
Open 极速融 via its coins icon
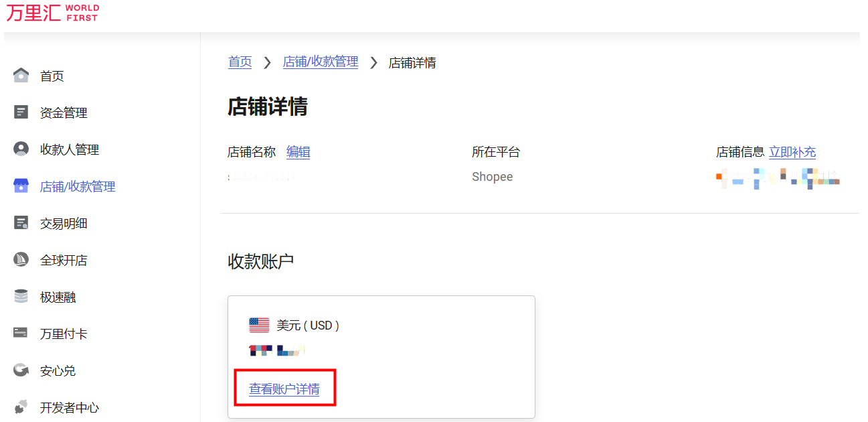[21, 296]
